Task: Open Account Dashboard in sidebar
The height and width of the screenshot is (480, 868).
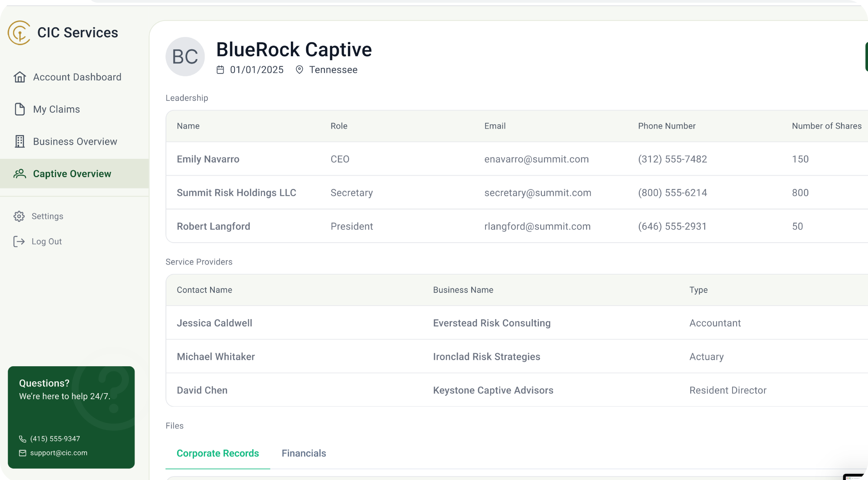Action: coord(74,77)
